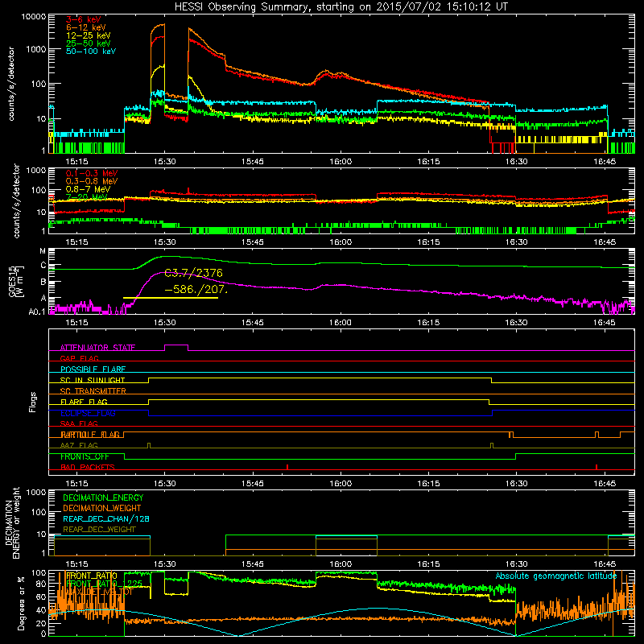Click the yellow flare interval bar in GOES panel
The width and height of the screenshot is (644, 644).
[x=171, y=298]
